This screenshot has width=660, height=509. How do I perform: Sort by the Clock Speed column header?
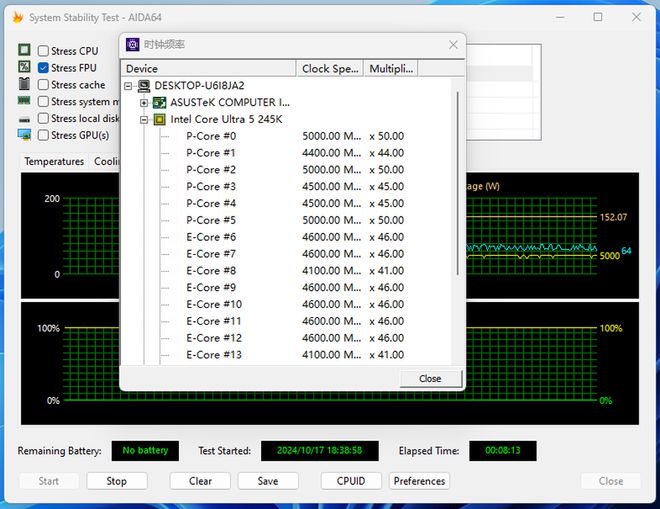(330, 69)
